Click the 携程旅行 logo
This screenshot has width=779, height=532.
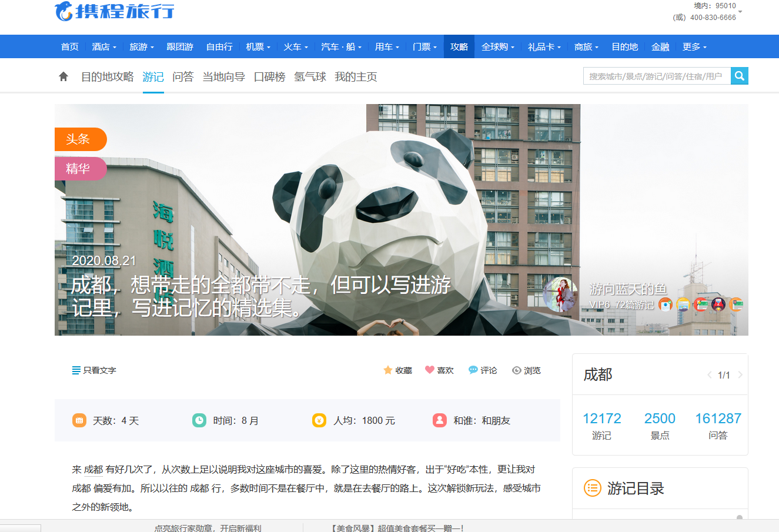(x=115, y=12)
